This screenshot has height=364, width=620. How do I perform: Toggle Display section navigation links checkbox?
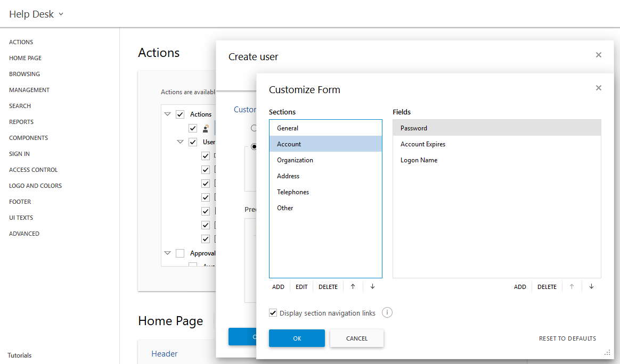coord(273,313)
